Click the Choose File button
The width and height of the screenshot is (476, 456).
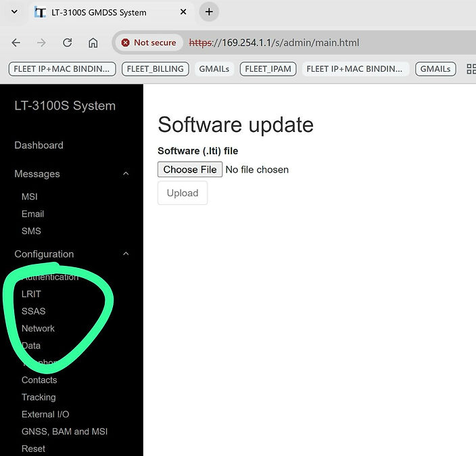tap(190, 169)
